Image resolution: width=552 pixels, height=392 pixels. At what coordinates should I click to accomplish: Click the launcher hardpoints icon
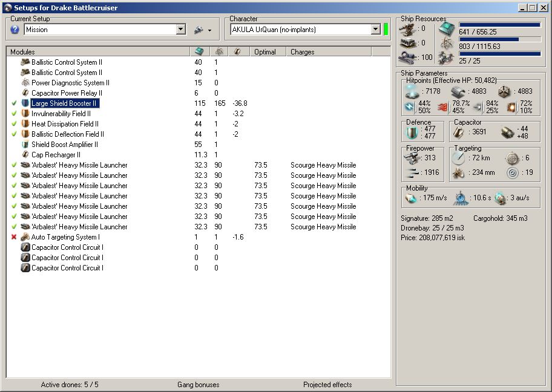click(408, 44)
